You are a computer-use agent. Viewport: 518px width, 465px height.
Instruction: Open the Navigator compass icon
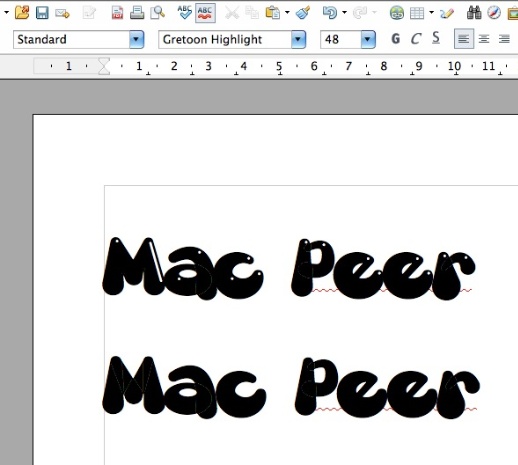(494, 13)
